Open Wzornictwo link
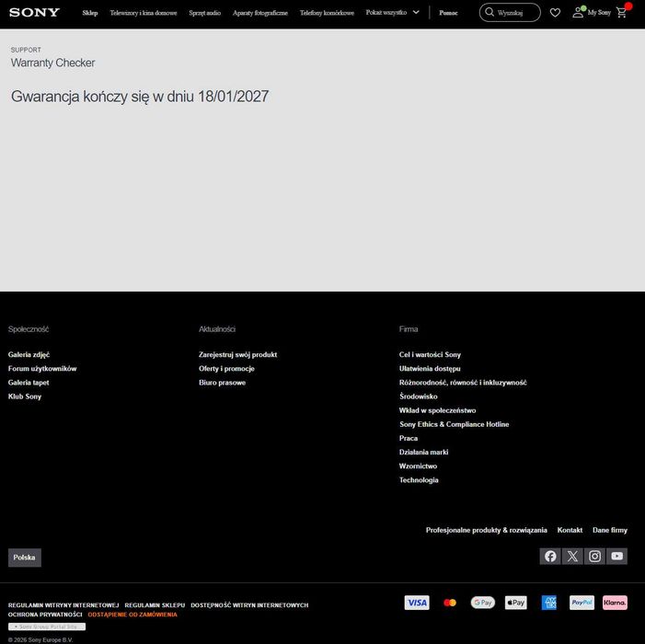Image resolution: width=645 pixels, height=644 pixels. pyautogui.click(x=418, y=466)
